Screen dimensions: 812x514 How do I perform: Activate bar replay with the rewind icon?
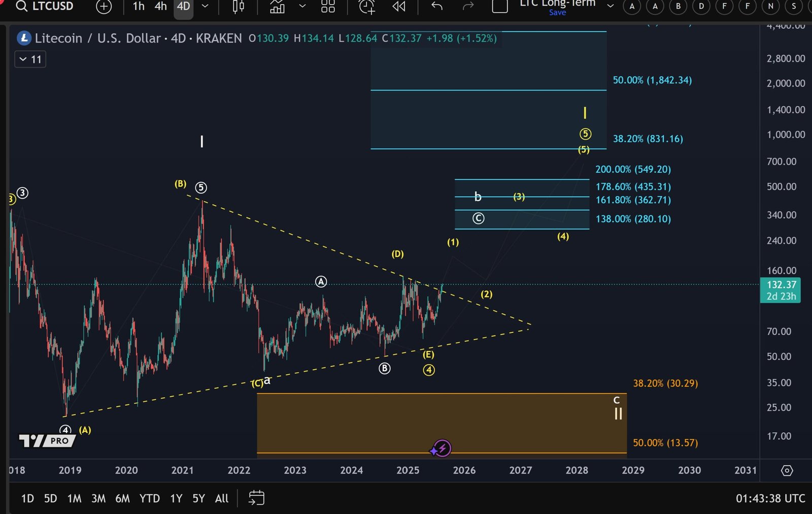pos(399,7)
